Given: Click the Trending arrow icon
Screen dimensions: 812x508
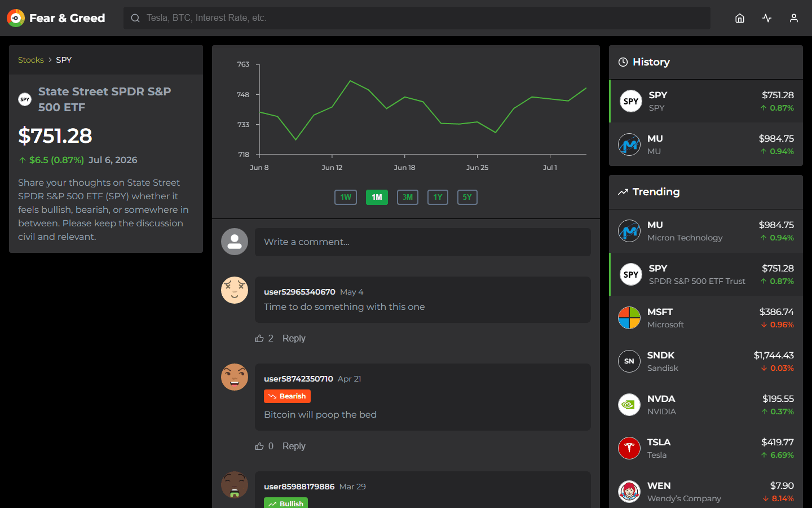Looking at the screenshot, I should [x=623, y=192].
